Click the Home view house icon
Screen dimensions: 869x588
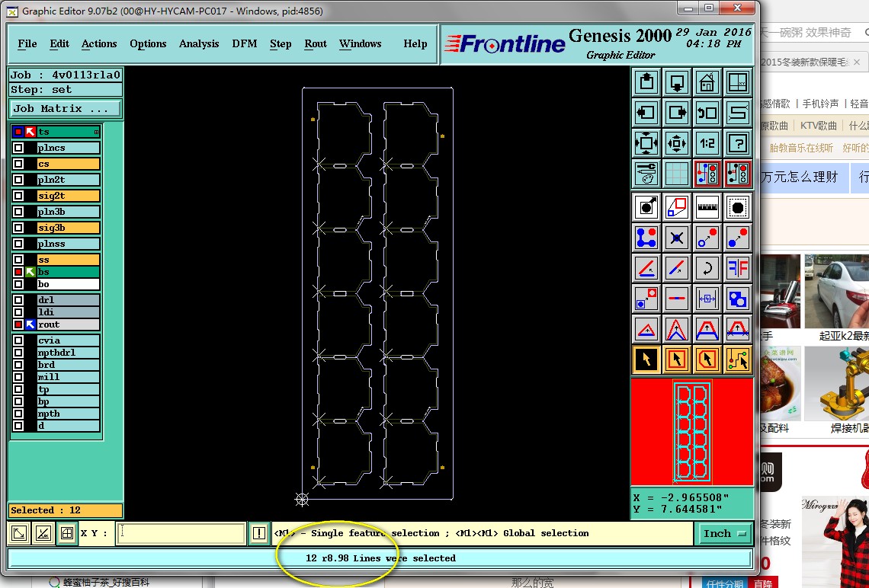[707, 82]
